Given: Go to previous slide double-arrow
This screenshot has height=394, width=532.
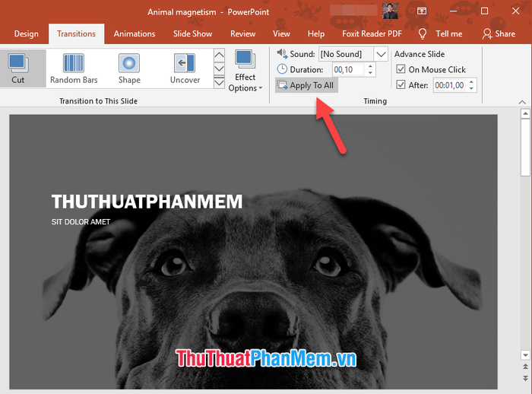Looking at the screenshot, I should click(525, 367).
